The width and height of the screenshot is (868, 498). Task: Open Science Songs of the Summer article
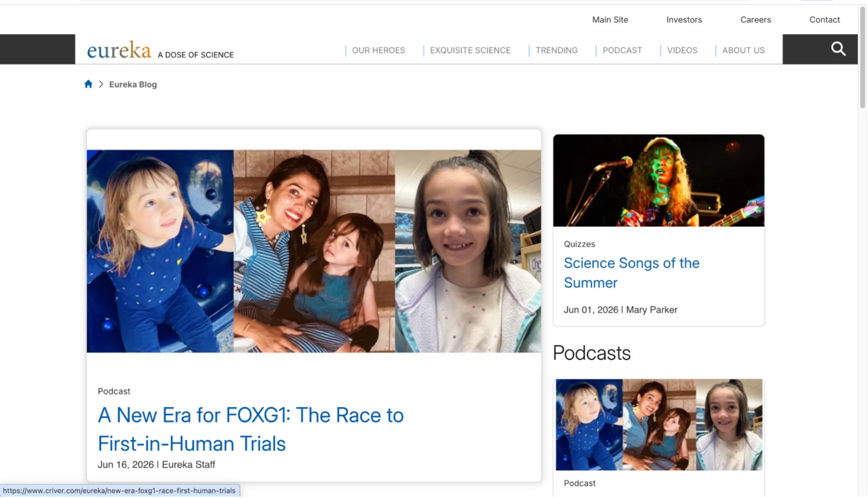632,273
